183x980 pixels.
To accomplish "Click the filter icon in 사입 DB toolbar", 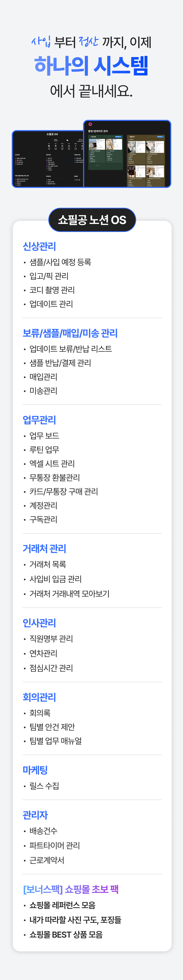I will point(106,137).
